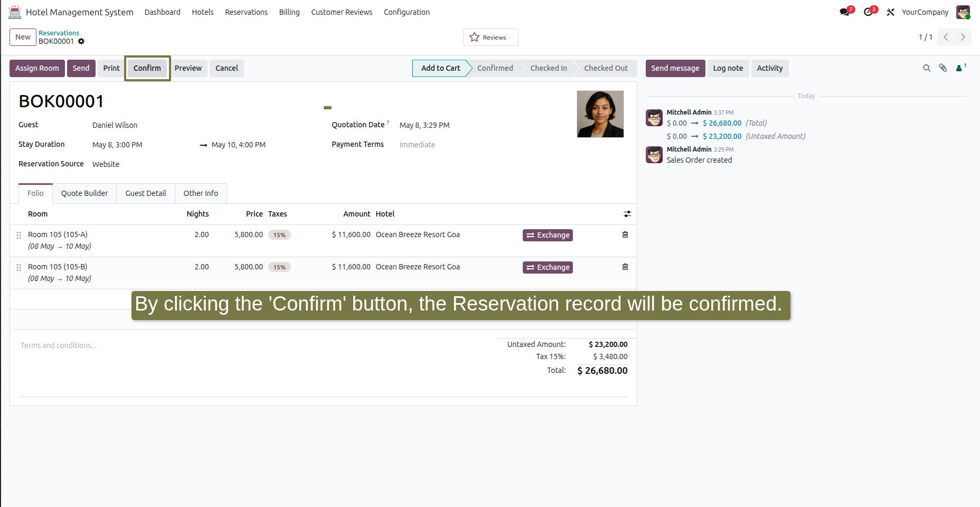Click the Send message button
This screenshot has height=507, width=980.
pyautogui.click(x=675, y=68)
